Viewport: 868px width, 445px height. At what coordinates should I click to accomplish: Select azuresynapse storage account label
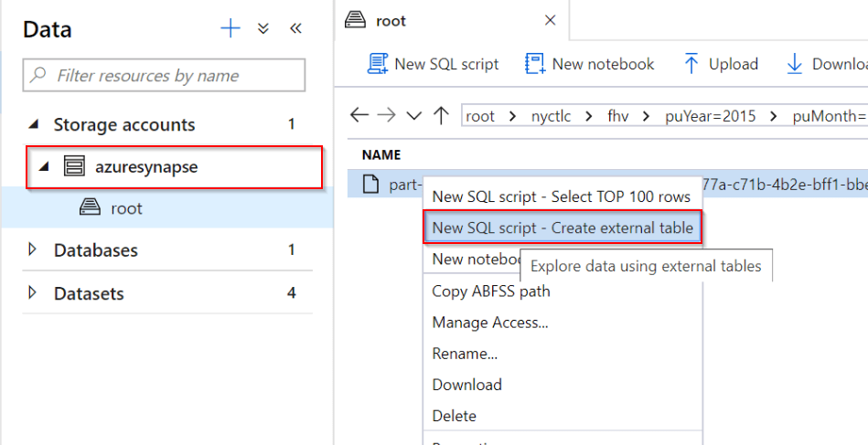pos(146,167)
